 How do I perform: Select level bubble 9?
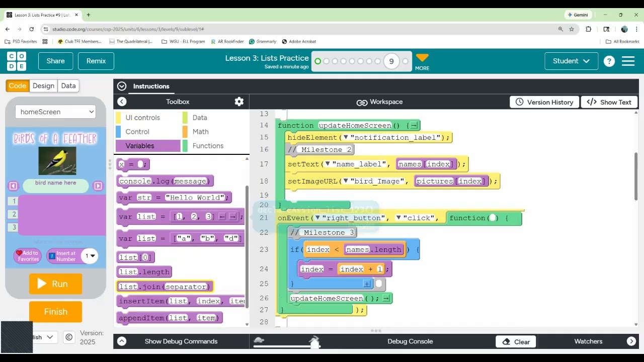391,61
